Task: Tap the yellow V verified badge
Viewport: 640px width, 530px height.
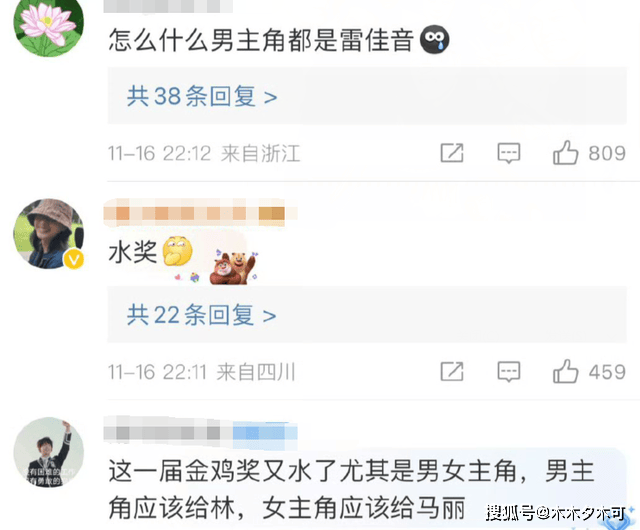Action: click(74, 259)
